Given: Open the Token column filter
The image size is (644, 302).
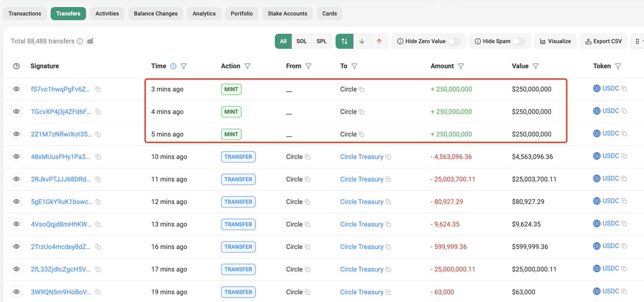Looking at the screenshot, I should tap(618, 66).
